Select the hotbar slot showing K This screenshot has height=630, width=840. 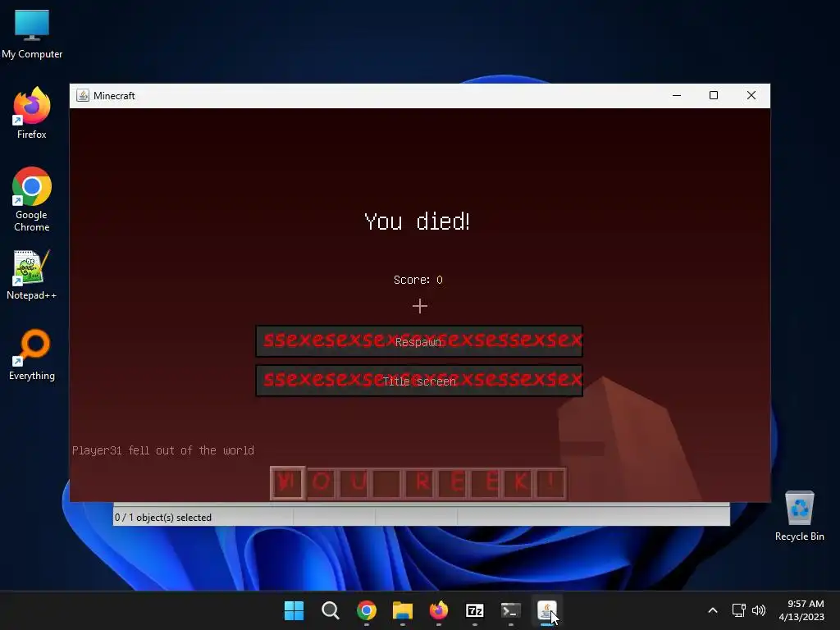pyautogui.click(x=519, y=483)
